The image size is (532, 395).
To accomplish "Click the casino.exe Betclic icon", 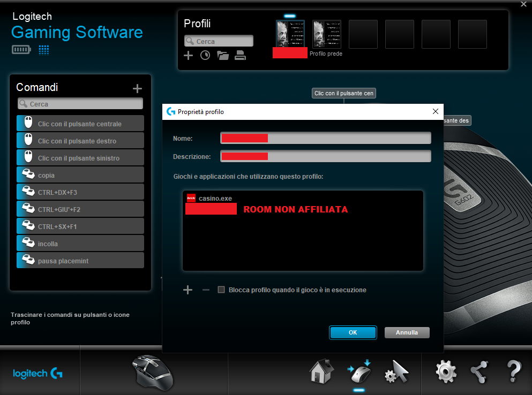I will tap(191, 198).
